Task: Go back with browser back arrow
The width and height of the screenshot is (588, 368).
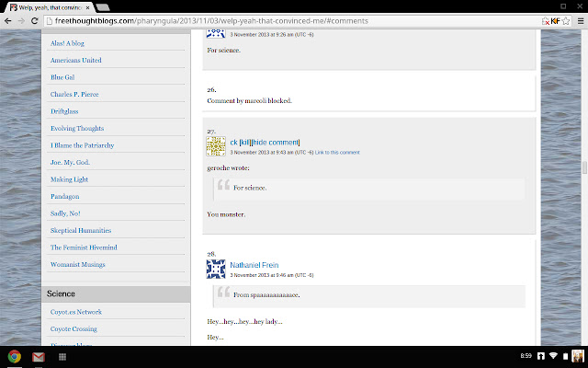Action: coord(8,20)
